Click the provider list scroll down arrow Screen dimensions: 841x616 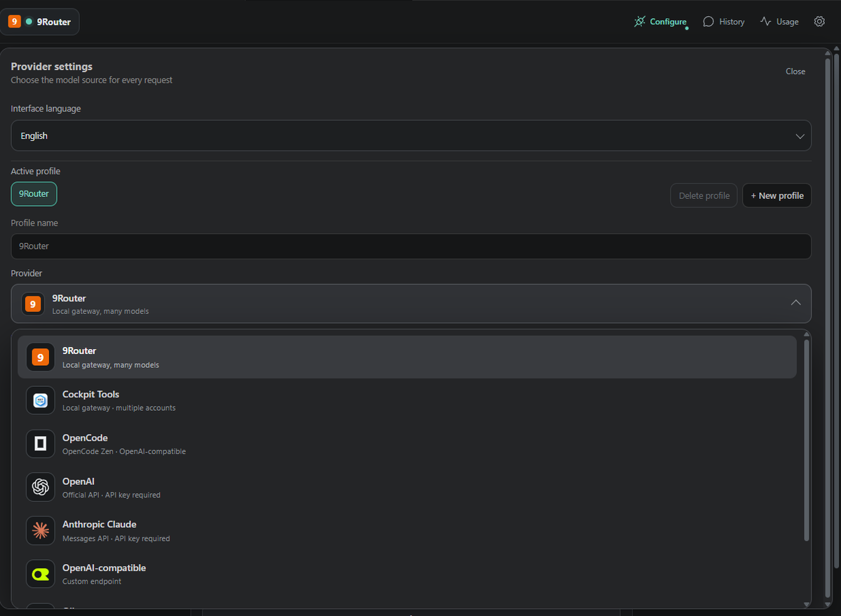point(806,604)
